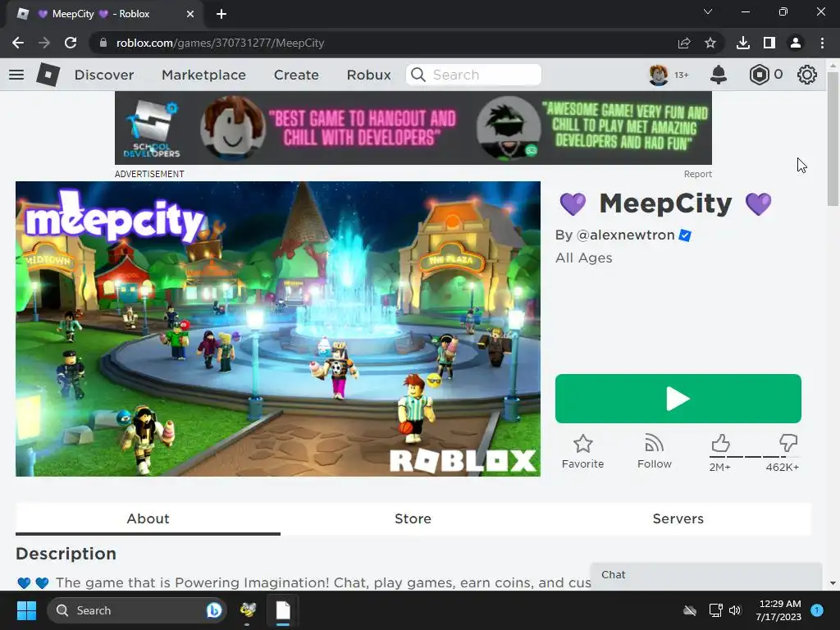
Task: Switch to the About tab
Action: click(x=148, y=518)
